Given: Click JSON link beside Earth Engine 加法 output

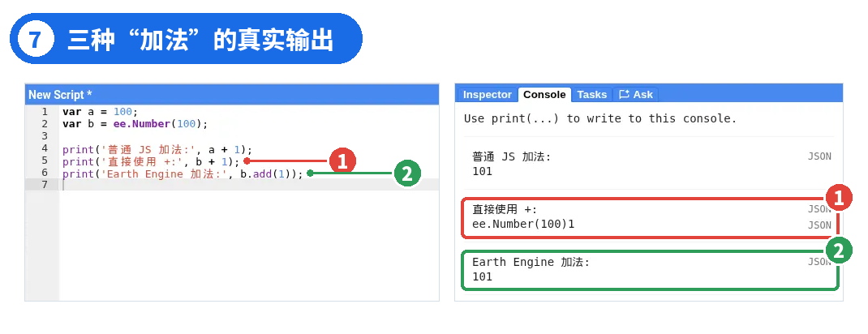Looking at the screenshot, I should coord(819,262).
